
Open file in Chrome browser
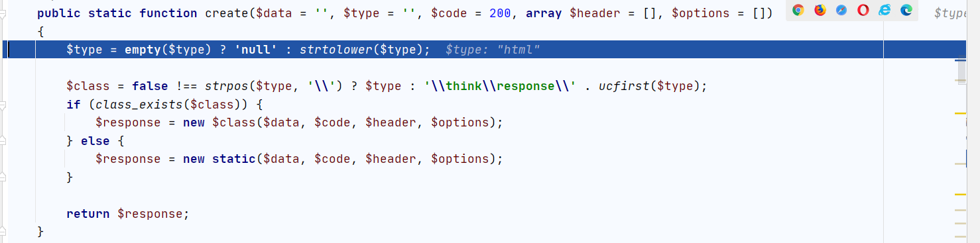(x=798, y=10)
